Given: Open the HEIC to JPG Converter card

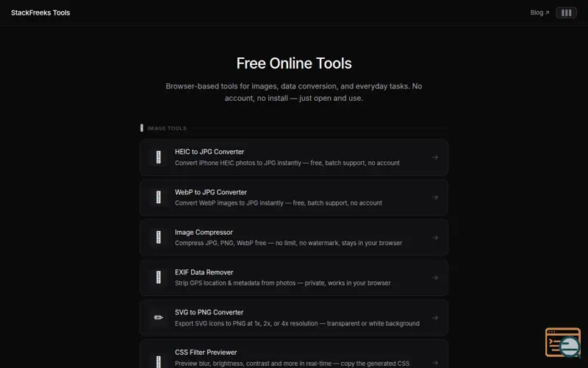Looking at the screenshot, I should (x=294, y=158).
